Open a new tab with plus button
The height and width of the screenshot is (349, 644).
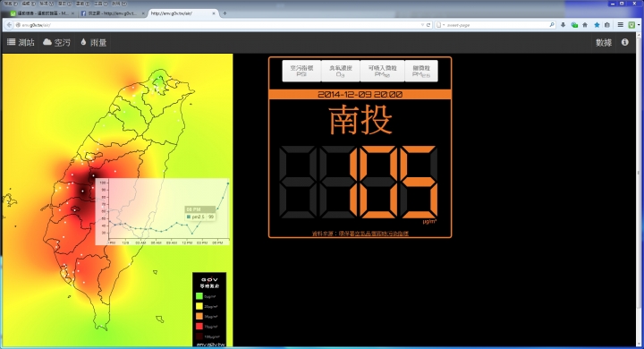[x=225, y=13]
